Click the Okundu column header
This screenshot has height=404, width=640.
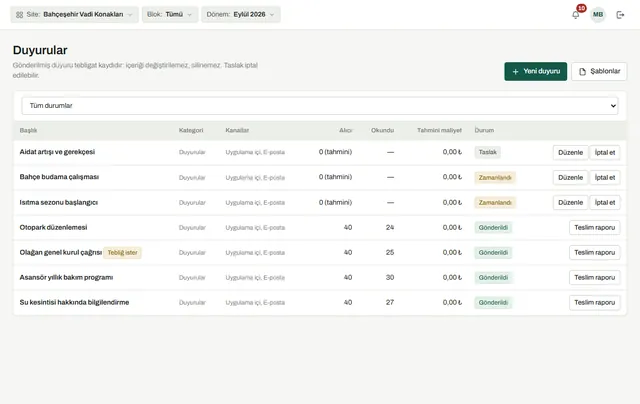[382, 130]
